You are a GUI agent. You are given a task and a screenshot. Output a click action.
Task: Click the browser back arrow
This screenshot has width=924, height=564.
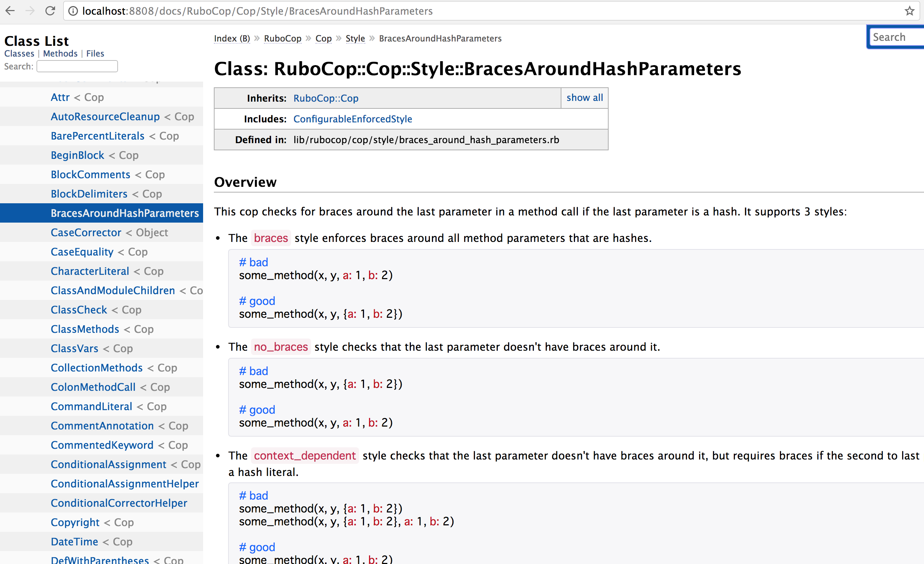point(10,11)
